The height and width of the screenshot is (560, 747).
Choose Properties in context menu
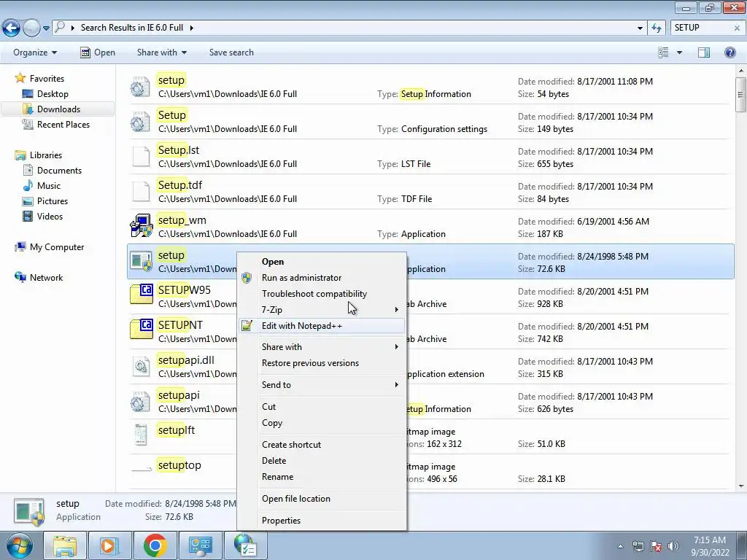tap(322, 521)
